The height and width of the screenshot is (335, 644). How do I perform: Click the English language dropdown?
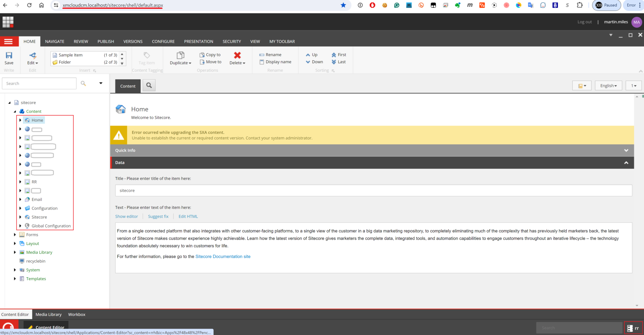(608, 86)
